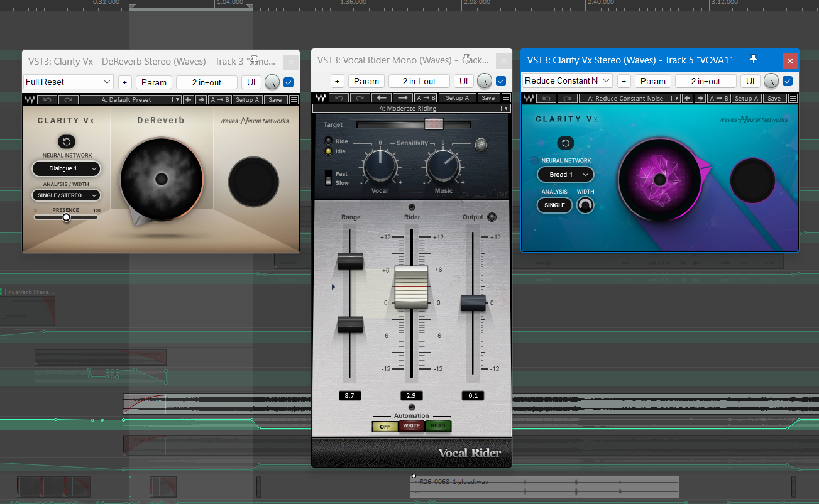Click the Waves logo in Vocal Rider
819x504 pixels.
tap(321, 97)
